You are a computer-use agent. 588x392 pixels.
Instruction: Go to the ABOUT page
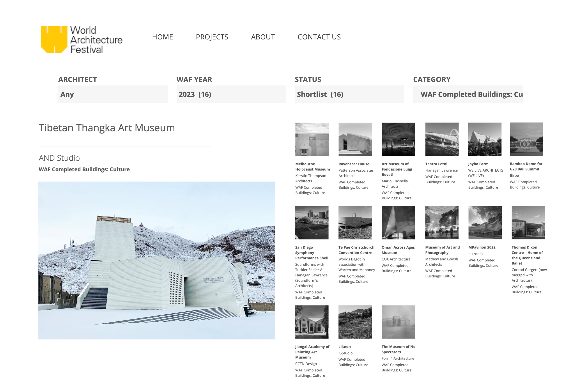(263, 37)
